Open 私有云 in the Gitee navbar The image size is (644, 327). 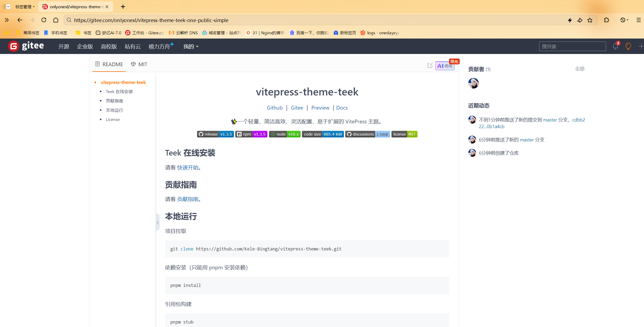click(133, 47)
